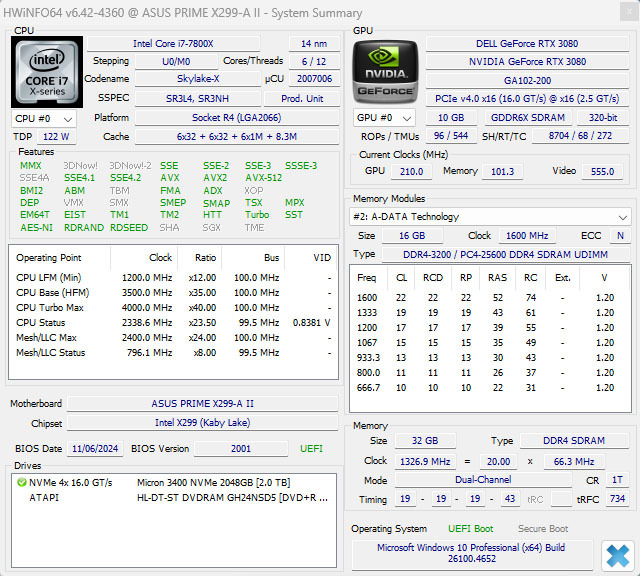Click the Intel Core i7-7800X name field

pos(173,44)
